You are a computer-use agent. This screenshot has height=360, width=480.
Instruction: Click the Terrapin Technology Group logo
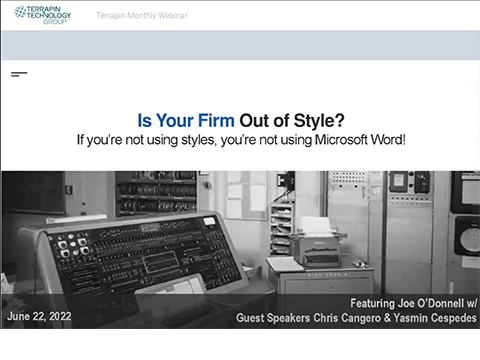43,15
